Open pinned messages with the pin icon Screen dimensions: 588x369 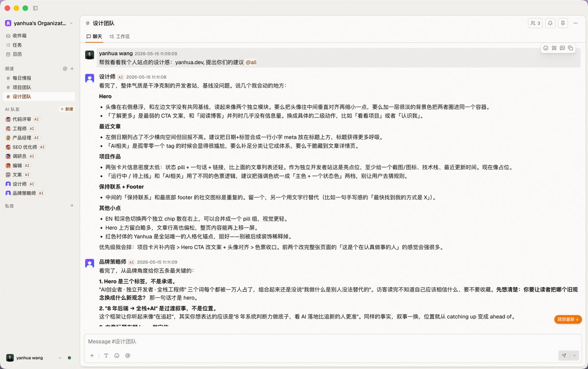point(563,23)
